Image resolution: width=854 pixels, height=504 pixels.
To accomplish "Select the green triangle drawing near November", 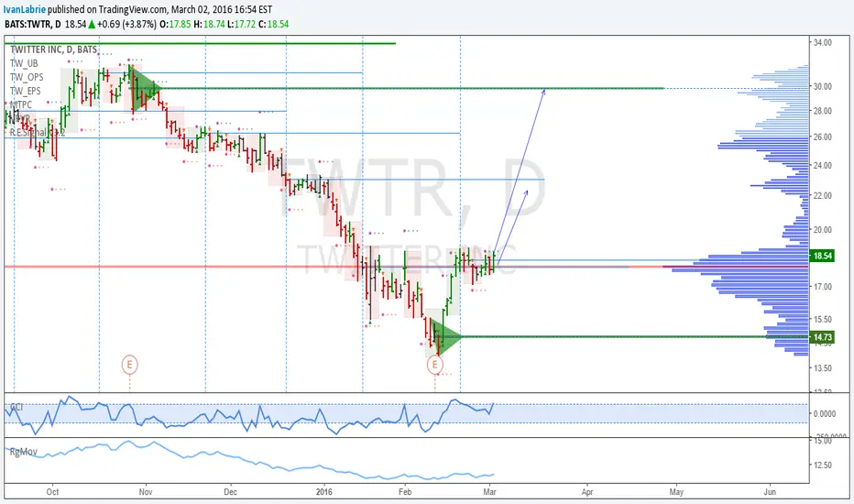I will 145,88.
